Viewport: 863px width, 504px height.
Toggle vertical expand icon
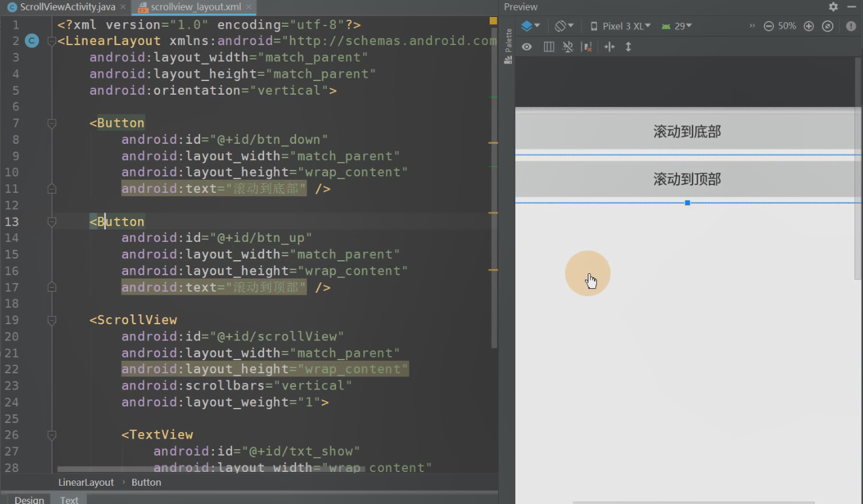click(x=628, y=47)
